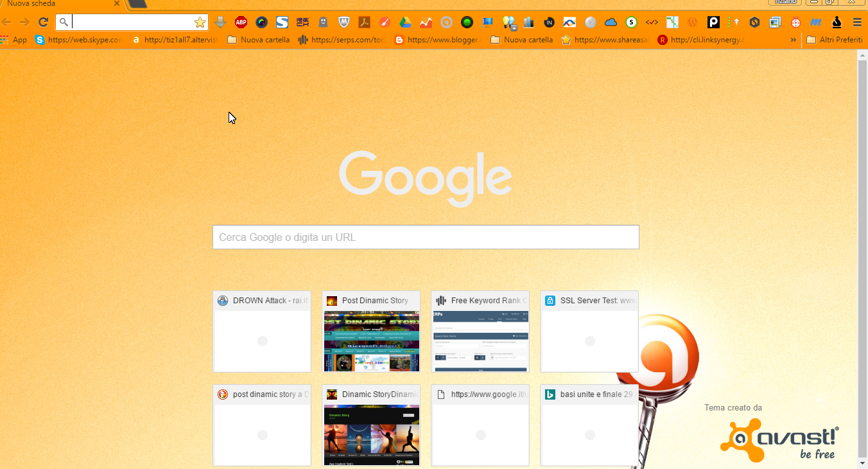This screenshot has height=469, width=868.
Task: Click the scrollbar down arrow
Action: point(862,463)
